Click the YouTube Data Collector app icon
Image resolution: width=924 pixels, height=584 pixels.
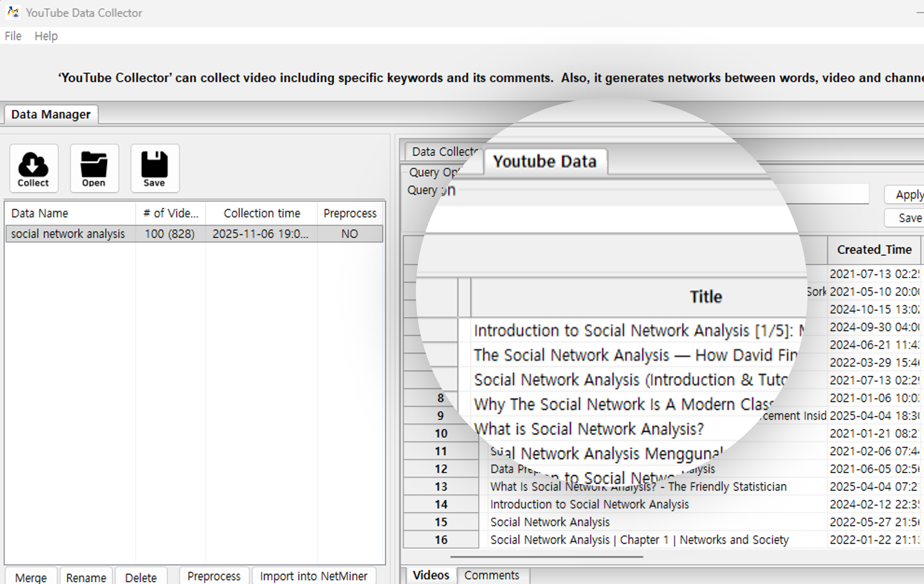click(x=13, y=12)
